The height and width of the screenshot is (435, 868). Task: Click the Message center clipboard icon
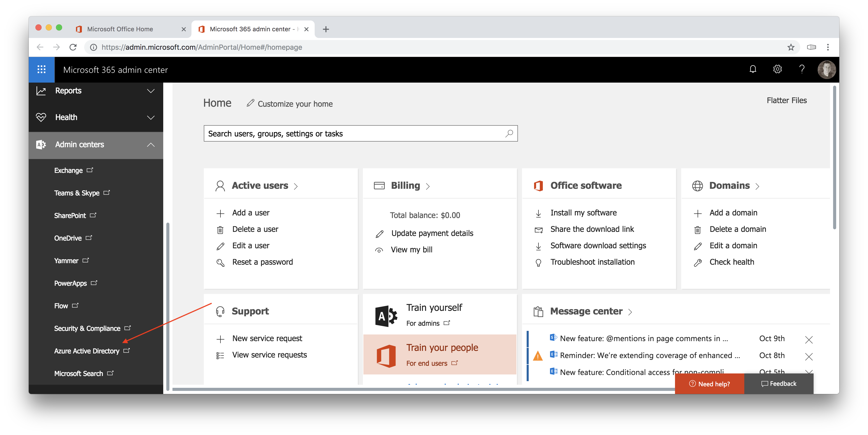point(538,311)
